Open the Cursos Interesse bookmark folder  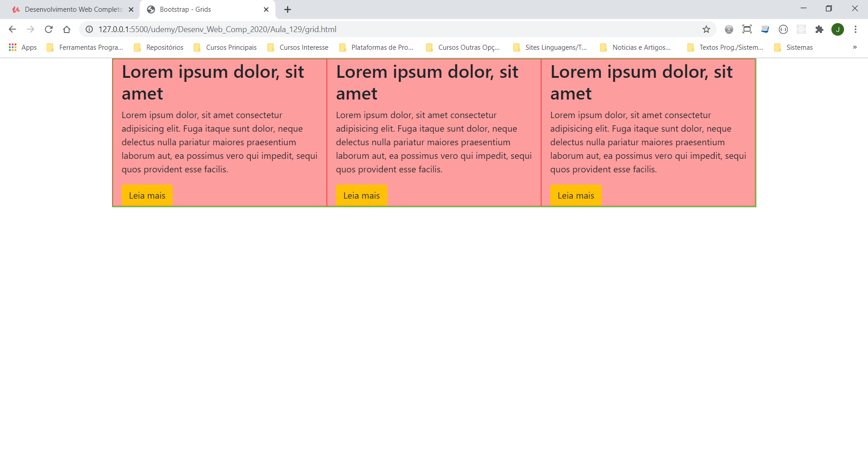tap(298, 48)
